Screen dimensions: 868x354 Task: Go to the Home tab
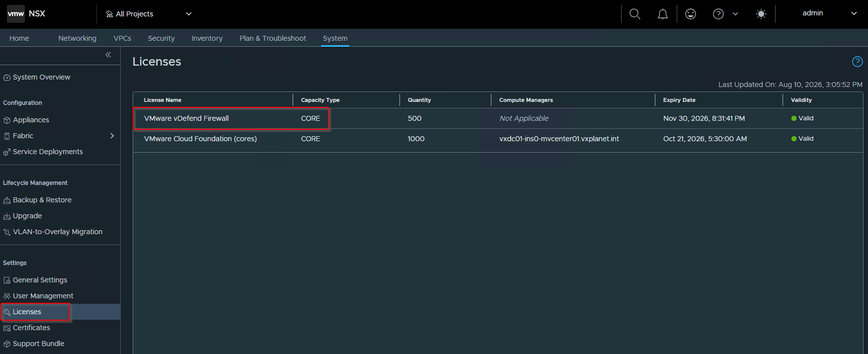19,38
